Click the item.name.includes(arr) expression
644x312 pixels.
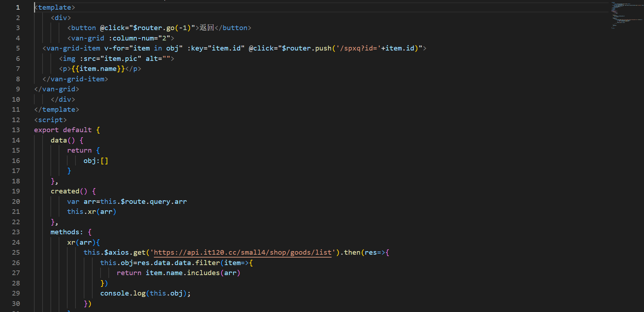tap(193, 273)
